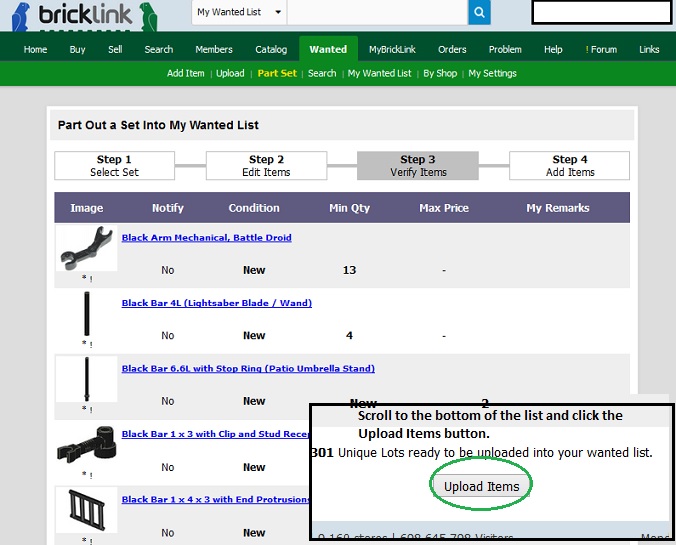676x545 pixels.
Task: Click the Min Qty column header
Action: click(x=350, y=208)
